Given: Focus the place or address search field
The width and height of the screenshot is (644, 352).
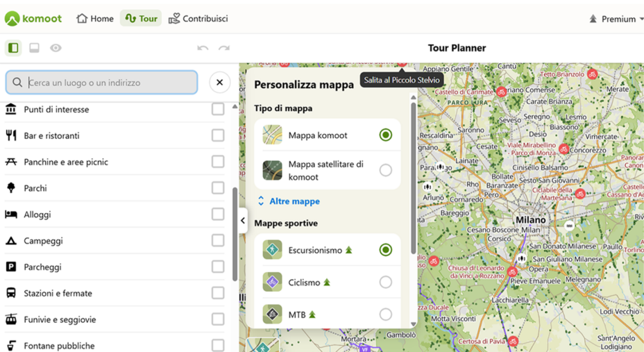Looking at the screenshot, I should (x=101, y=83).
